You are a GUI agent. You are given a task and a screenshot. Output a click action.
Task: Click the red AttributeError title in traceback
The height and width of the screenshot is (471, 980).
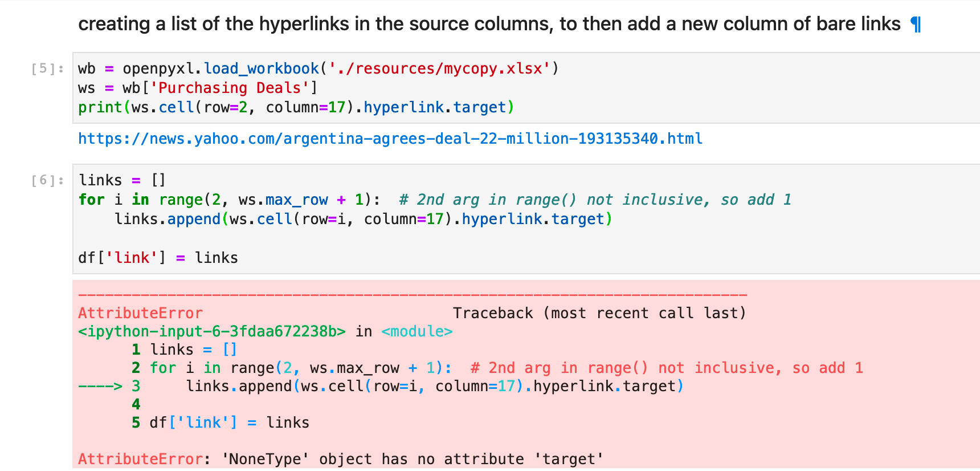[x=140, y=313]
